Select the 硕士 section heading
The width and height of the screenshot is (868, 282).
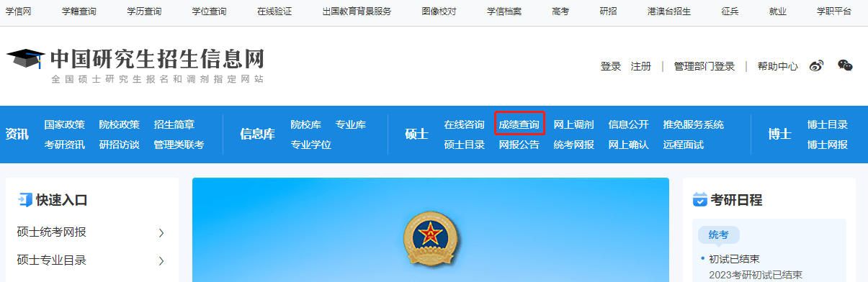[417, 134]
